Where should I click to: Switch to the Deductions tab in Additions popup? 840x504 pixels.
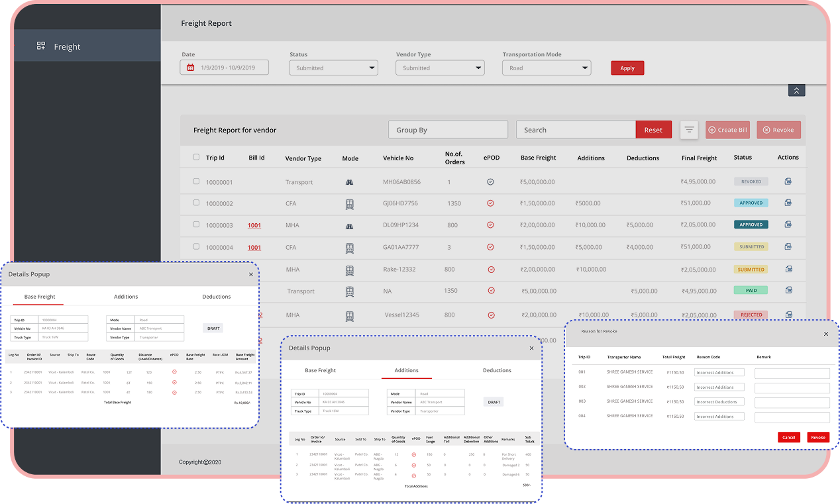(x=497, y=371)
